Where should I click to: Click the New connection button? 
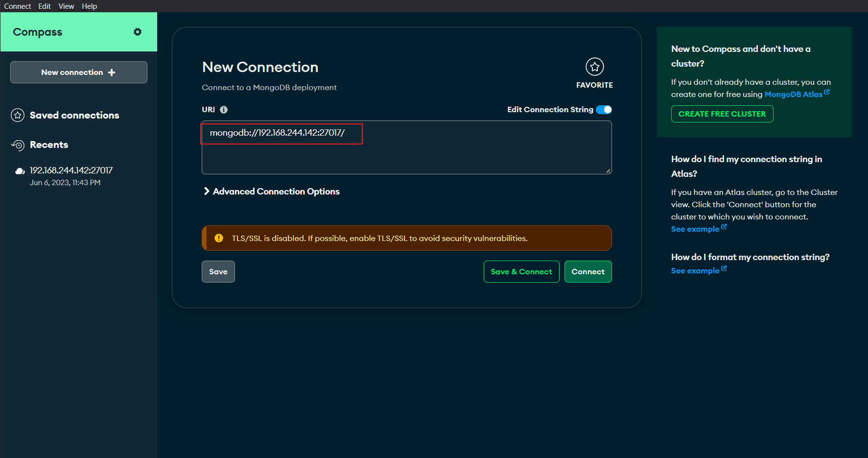[79, 72]
